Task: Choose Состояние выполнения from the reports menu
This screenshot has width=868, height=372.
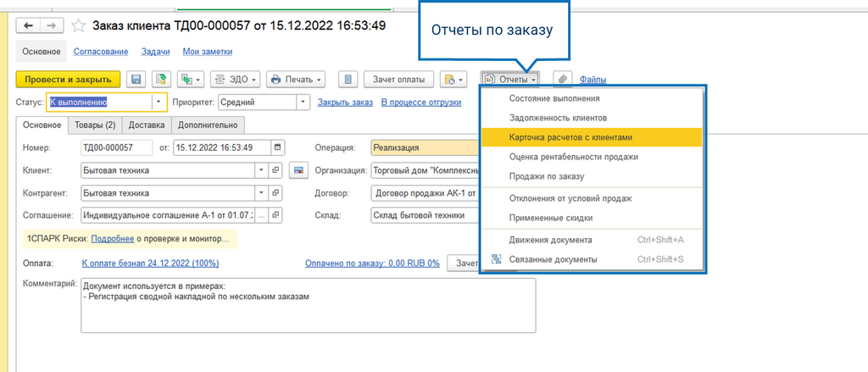Action: pos(592,98)
